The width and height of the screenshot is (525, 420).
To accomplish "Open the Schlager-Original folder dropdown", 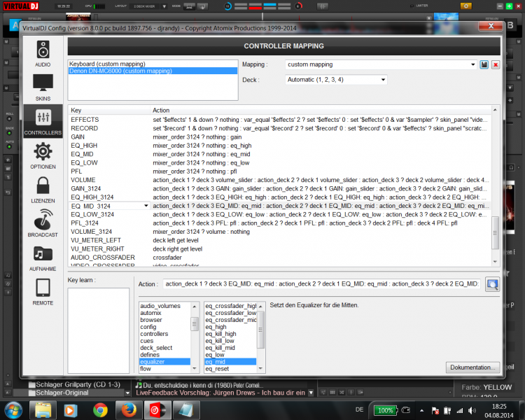I will [127, 393].
